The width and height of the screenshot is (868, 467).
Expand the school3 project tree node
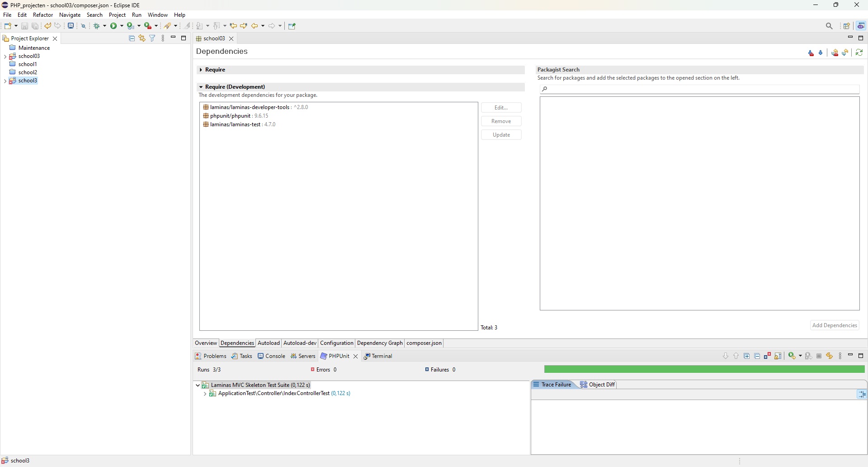(x=5, y=81)
